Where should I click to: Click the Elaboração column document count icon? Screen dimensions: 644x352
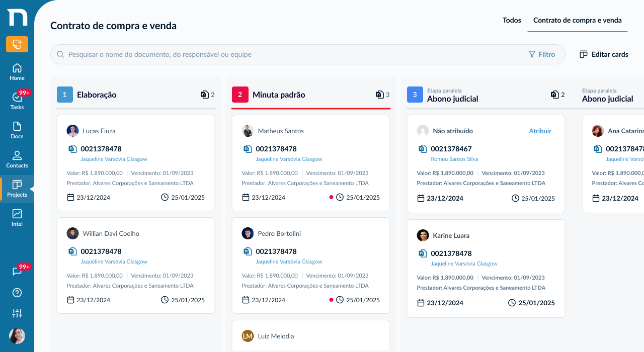pos(204,95)
